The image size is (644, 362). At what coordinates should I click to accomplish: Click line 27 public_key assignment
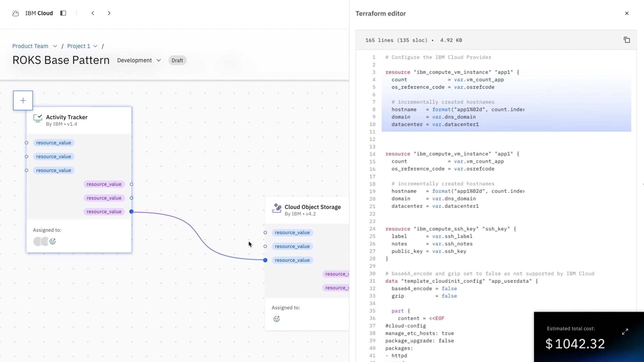coord(429,251)
